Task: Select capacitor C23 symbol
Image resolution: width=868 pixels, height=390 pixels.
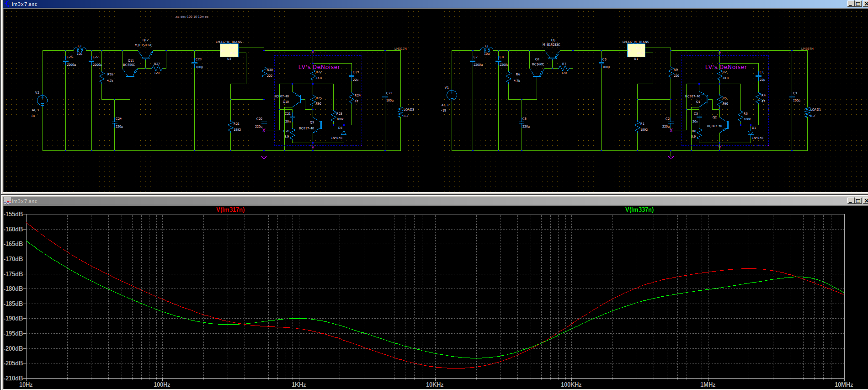Action: click(195, 63)
